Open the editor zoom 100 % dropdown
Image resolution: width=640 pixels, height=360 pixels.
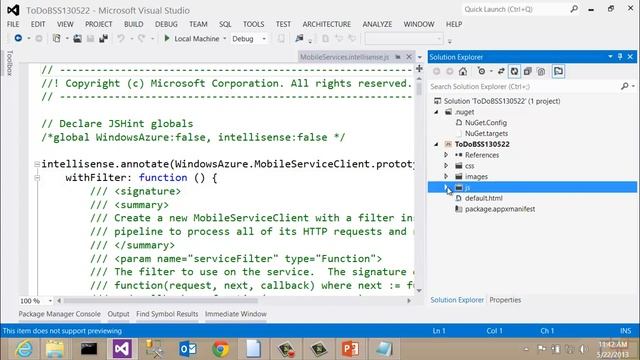[x=50, y=301]
